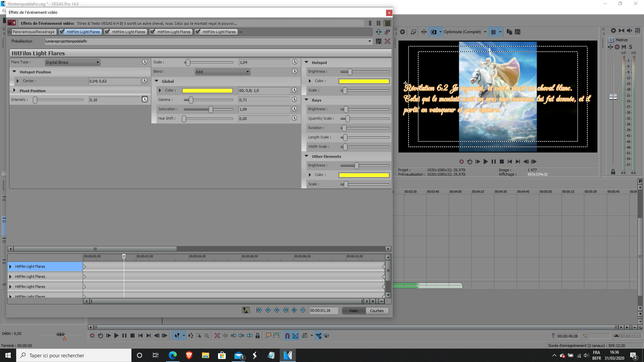Click the keyframe timecode field 00:00:01,16
This screenshot has height=362, width=644.
click(x=323, y=311)
